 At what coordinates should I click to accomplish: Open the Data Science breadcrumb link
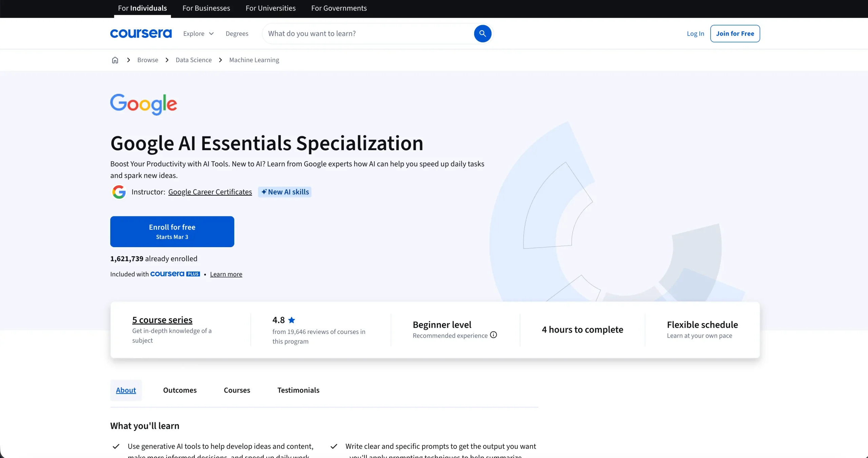click(x=194, y=60)
